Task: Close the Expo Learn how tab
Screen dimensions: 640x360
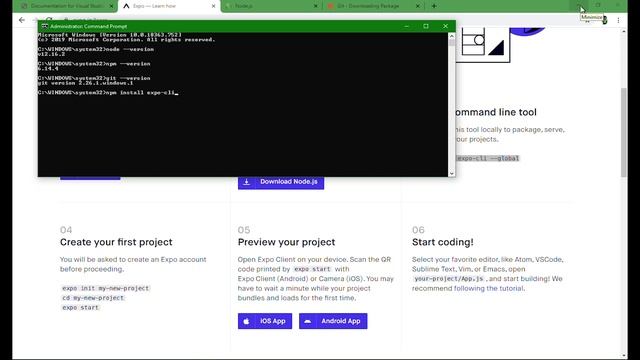Action: [213, 6]
